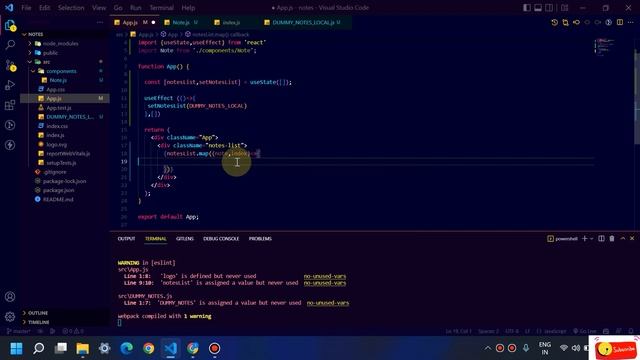Split the terminal
Screen dimensions: 640x360
(601, 238)
